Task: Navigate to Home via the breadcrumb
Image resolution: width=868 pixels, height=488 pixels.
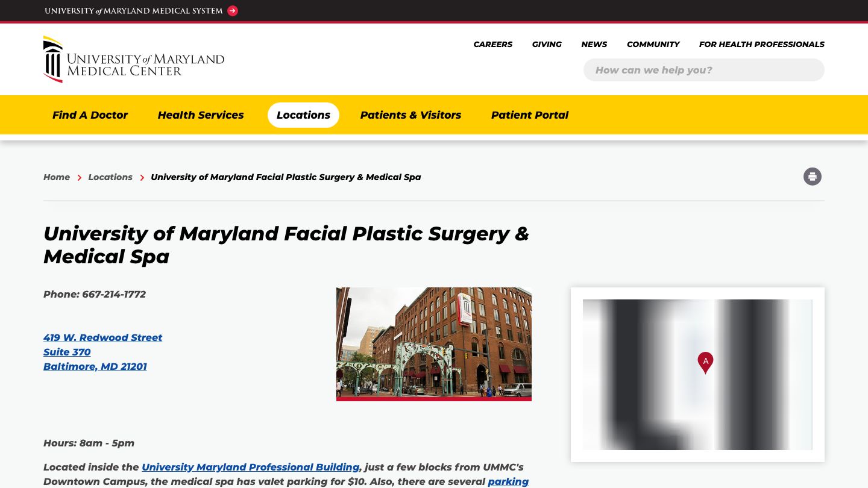Action: 57,177
